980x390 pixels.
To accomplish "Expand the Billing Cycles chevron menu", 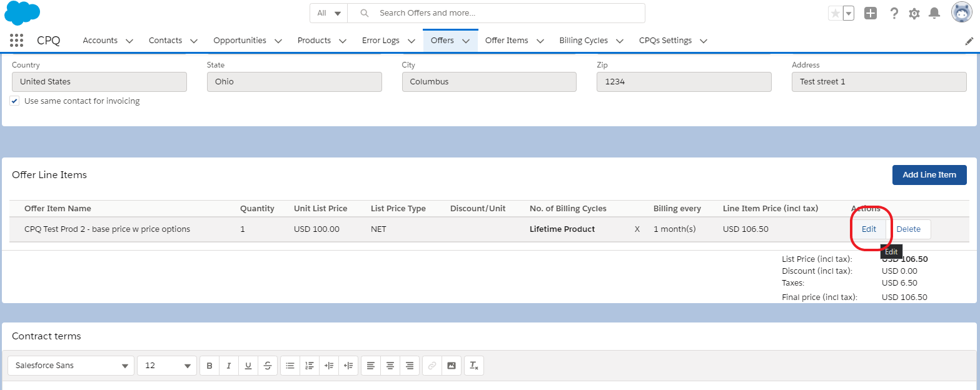I will [620, 41].
